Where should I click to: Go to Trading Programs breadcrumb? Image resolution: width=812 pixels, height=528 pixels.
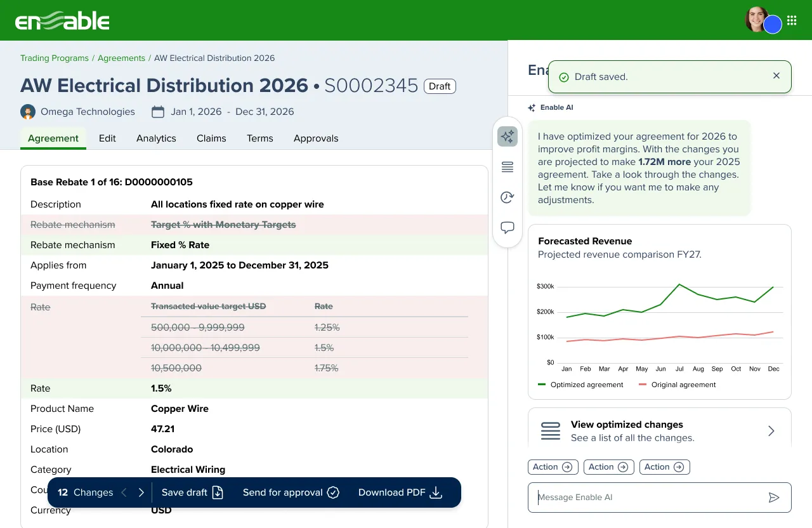click(x=55, y=58)
